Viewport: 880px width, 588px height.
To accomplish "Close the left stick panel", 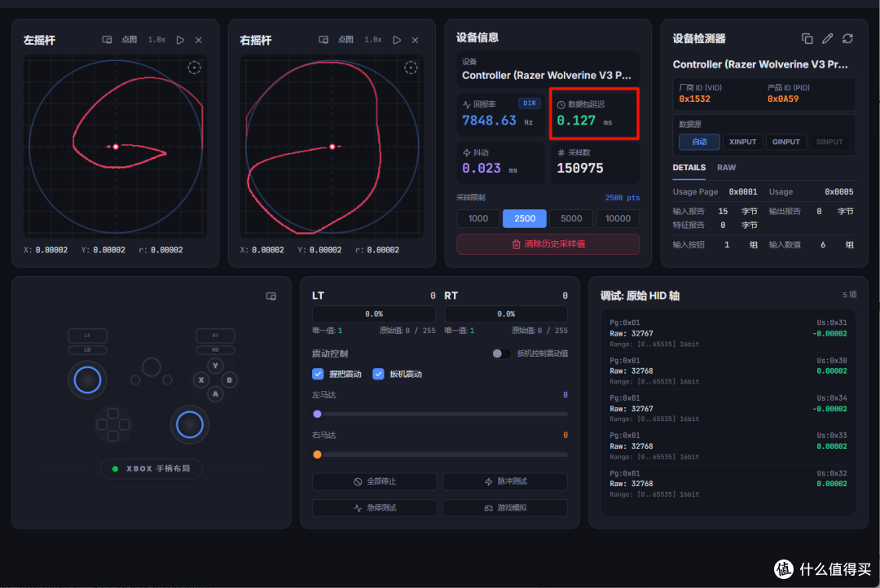I will (x=199, y=40).
